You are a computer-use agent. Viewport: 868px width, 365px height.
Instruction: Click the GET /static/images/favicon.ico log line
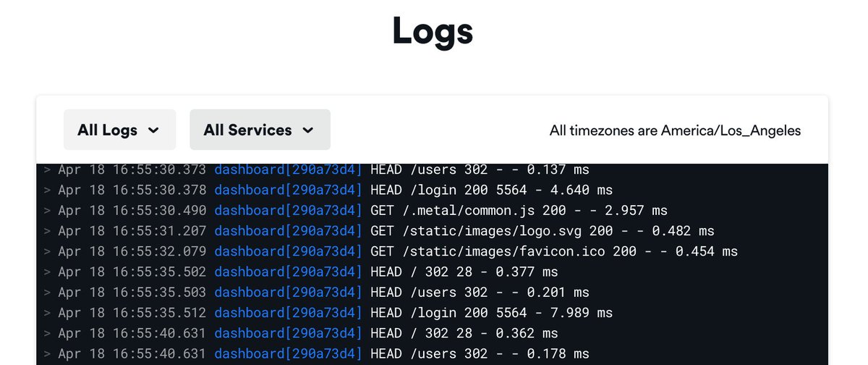pos(390,251)
